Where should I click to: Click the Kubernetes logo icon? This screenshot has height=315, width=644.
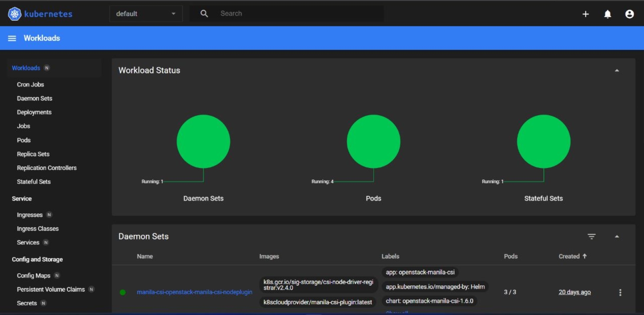[x=15, y=14]
